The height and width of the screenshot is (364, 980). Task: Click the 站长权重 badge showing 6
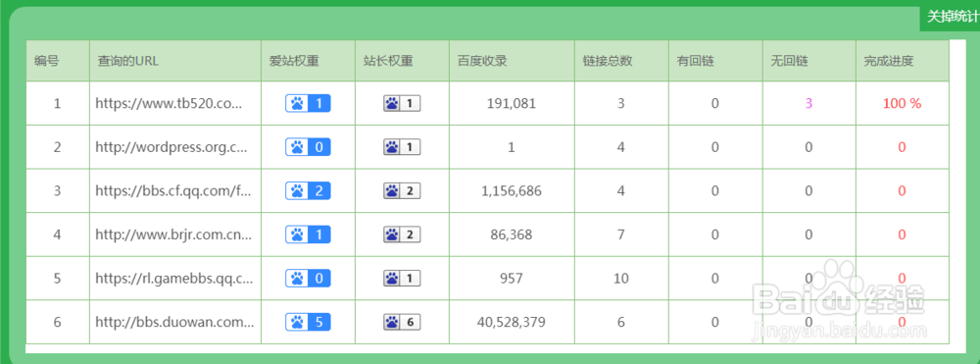[402, 322]
